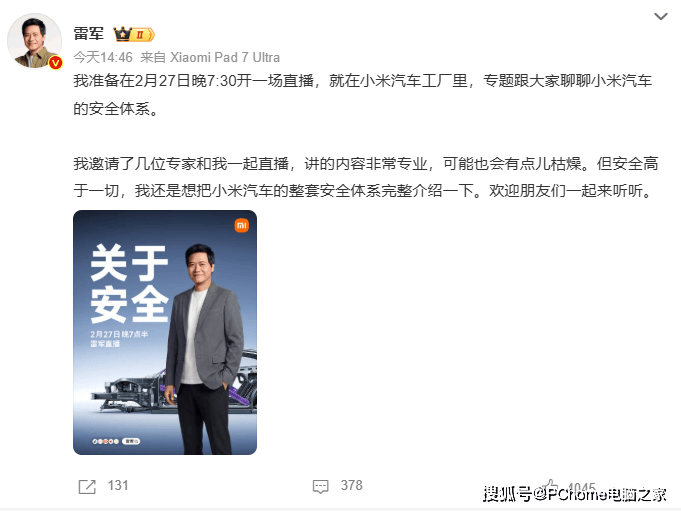This screenshot has height=511, width=681.
Task: Click the like count 4045
Action: coord(581,487)
